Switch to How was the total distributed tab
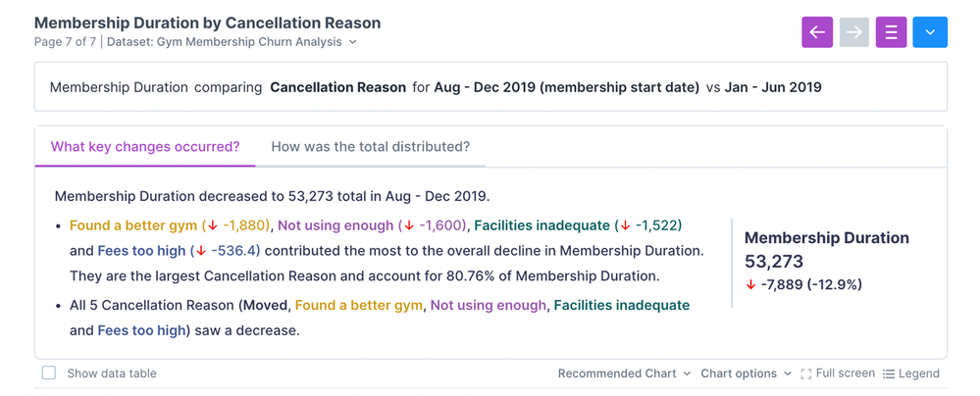 coord(371,147)
